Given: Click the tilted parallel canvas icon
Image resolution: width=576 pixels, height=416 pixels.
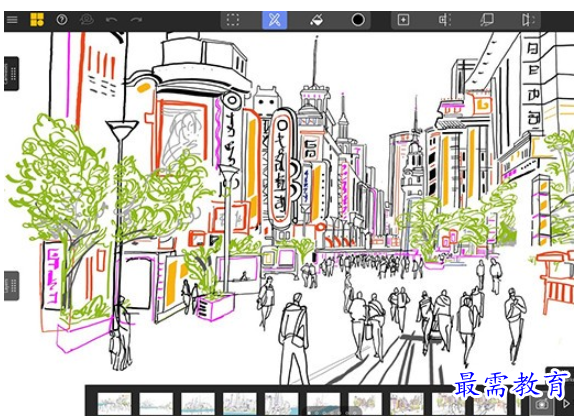Looking at the screenshot, I should (487, 19).
